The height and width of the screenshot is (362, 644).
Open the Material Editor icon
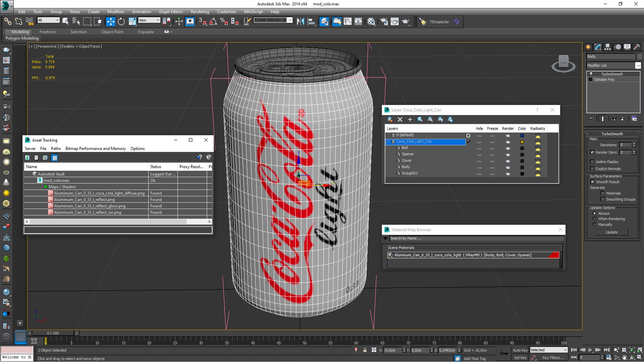coord(371,21)
